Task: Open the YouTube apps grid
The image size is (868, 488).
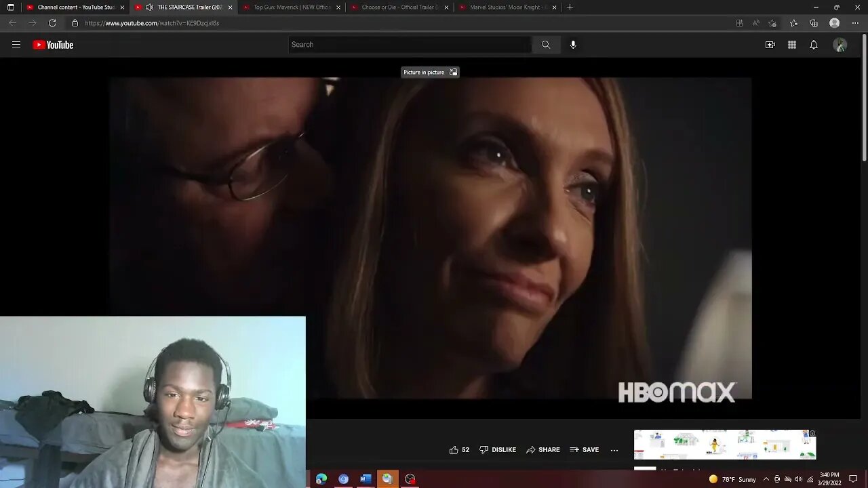Action: click(792, 45)
